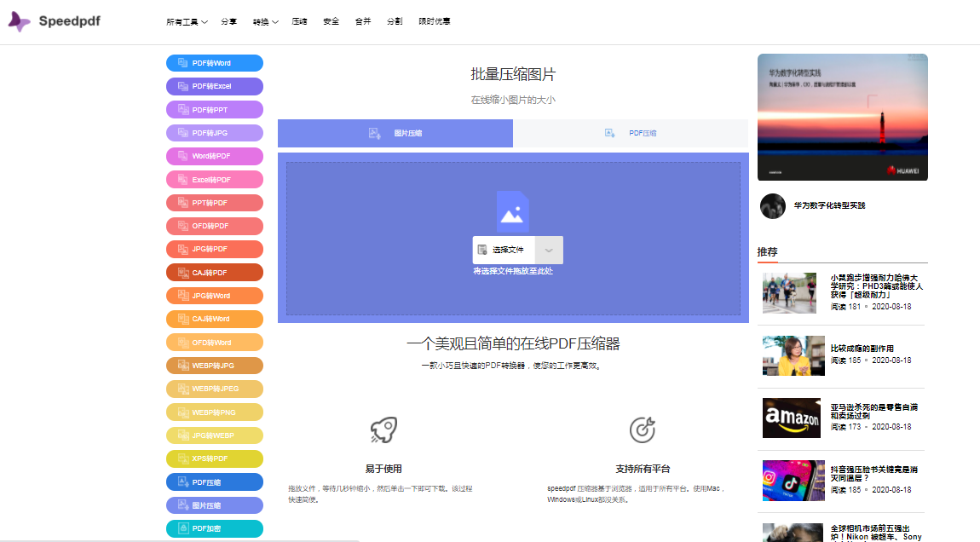Click the Speedpdf logo icon

19,21
